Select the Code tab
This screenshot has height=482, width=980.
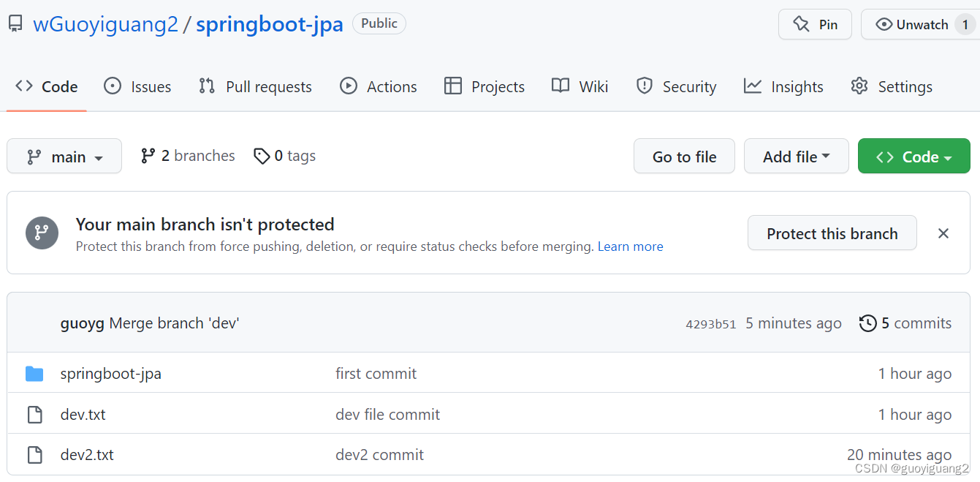(x=47, y=86)
